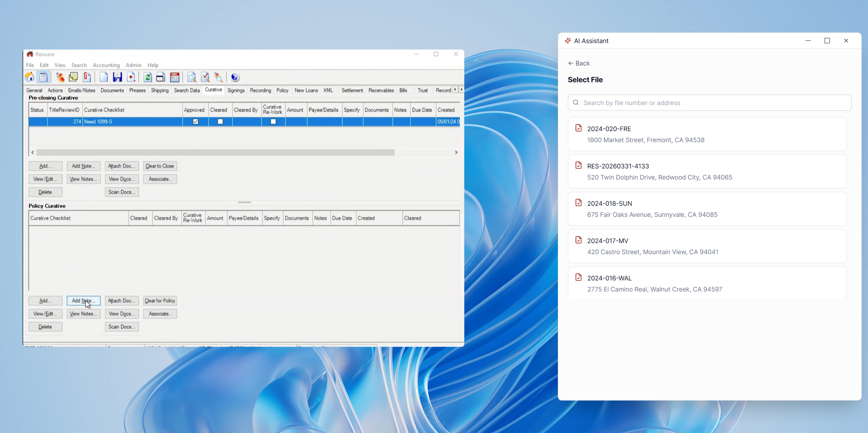Click file icon beside 2024-020-FRE
This screenshot has height=433, width=868.
tap(578, 128)
